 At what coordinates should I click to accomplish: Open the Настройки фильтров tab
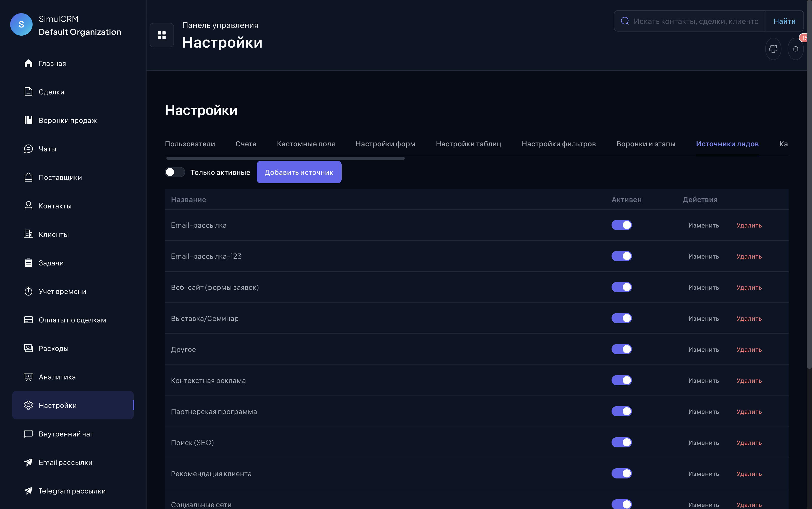click(x=559, y=144)
